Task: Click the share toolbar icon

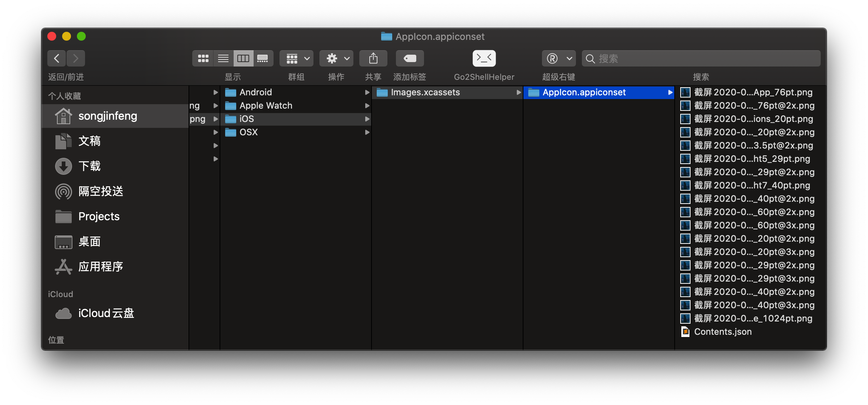Action: point(373,58)
